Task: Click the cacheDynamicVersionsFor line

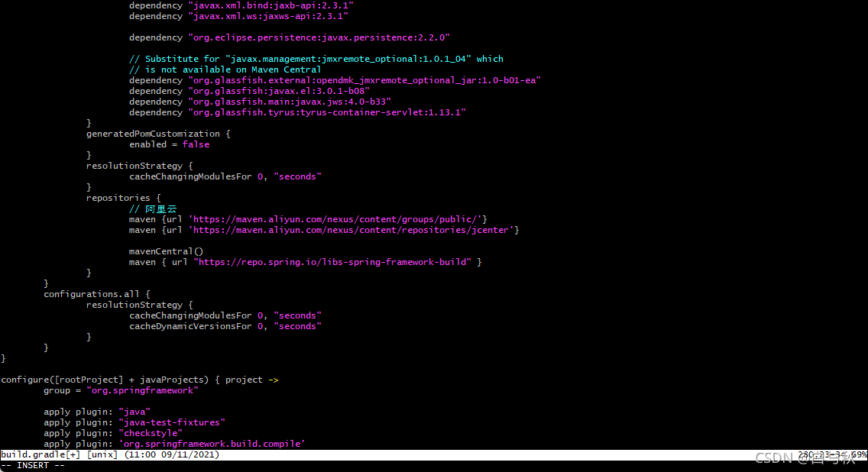Action: click(x=225, y=326)
